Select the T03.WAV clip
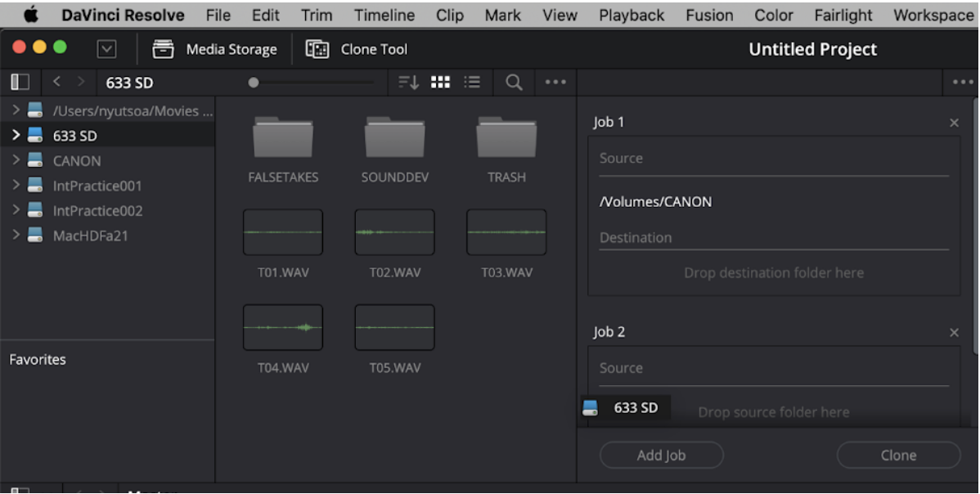Viewport: 980px width, 494px height. pos(506,231)
